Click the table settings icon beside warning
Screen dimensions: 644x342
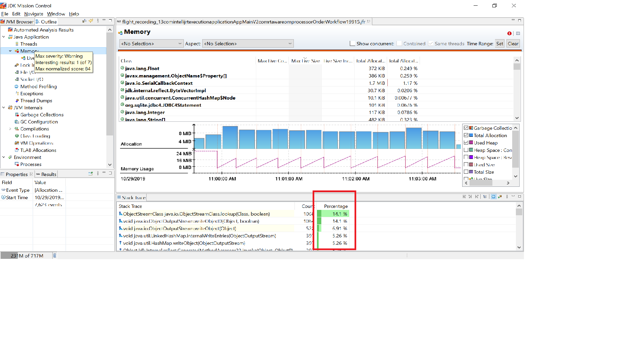click(518, 34)
